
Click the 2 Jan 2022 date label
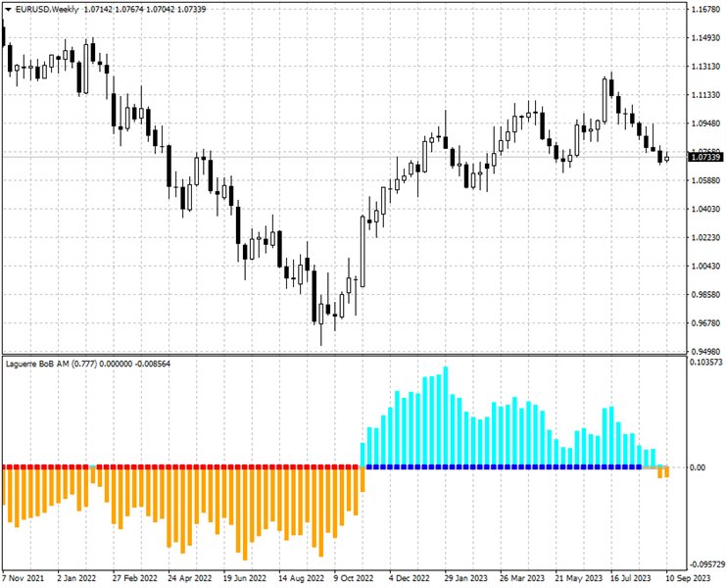click(76, 578)
